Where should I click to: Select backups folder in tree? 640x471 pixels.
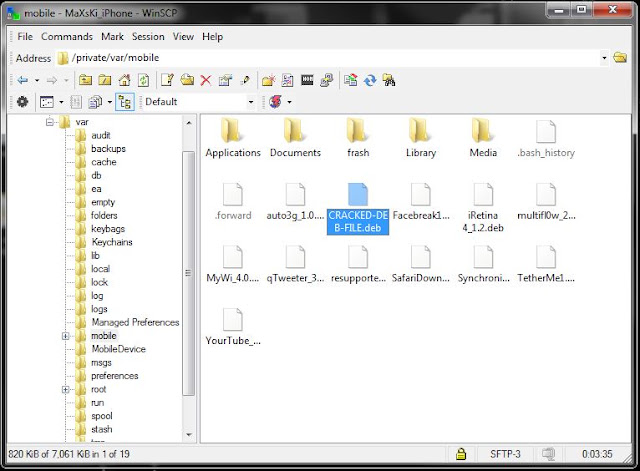(108, 149)
